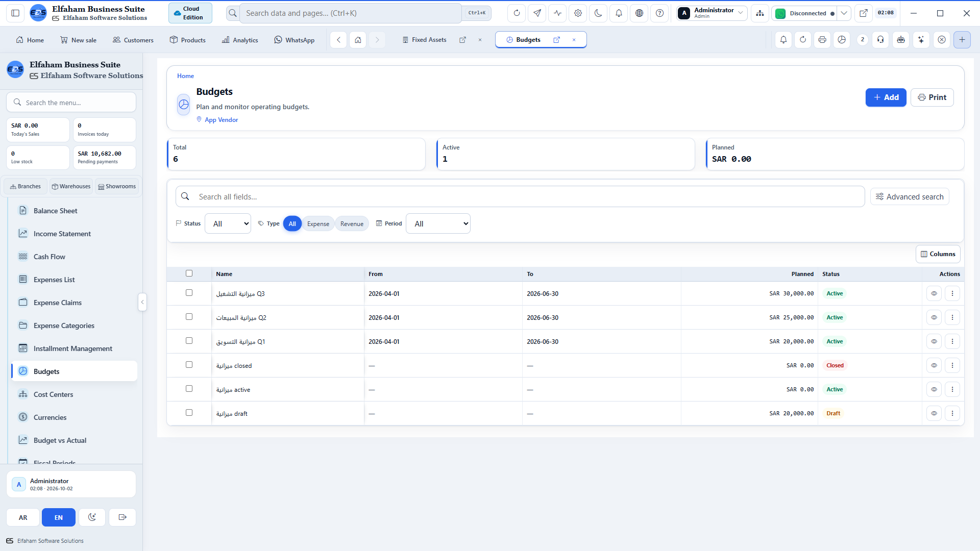The height and width of the screenshot is (551, 980).
Task: Open the language globe icon
Action: pyautogui.click(x=639, y=13)
